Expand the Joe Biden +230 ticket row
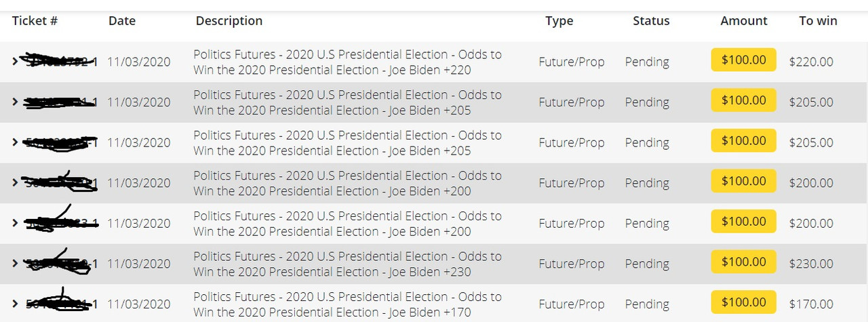The image size is (868, 322). tap(15, 264)
